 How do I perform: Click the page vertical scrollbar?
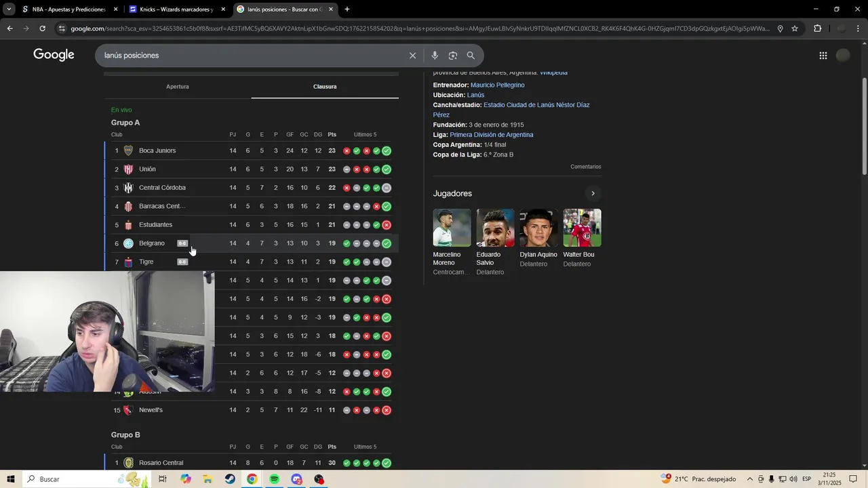click(x=864, y=125)
